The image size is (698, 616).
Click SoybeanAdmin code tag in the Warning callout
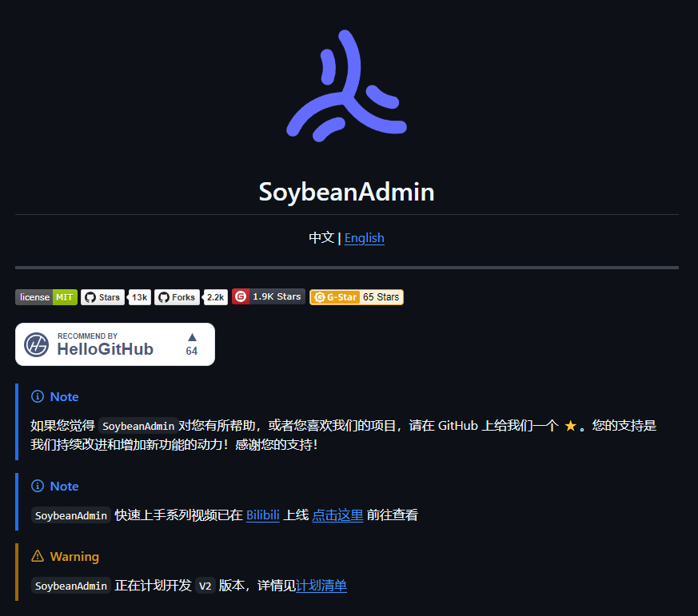coord(71,586)
